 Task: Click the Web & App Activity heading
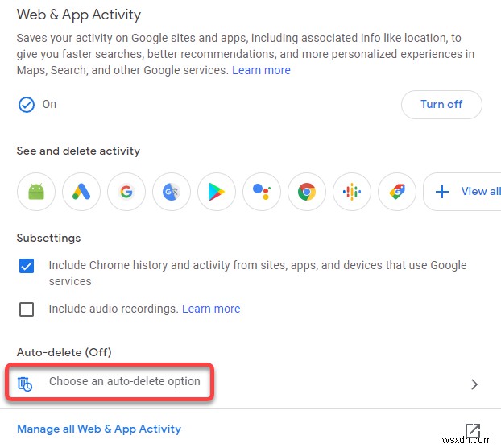[x=79, y=15]
